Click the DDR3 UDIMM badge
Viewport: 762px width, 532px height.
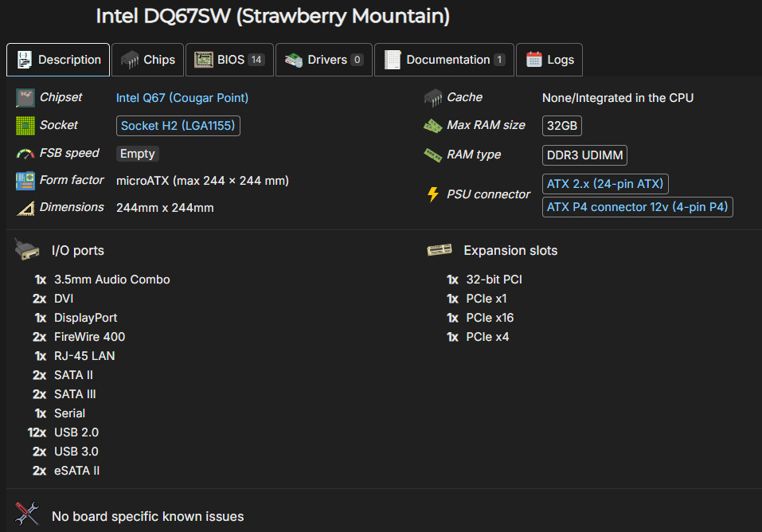point(584,155)
